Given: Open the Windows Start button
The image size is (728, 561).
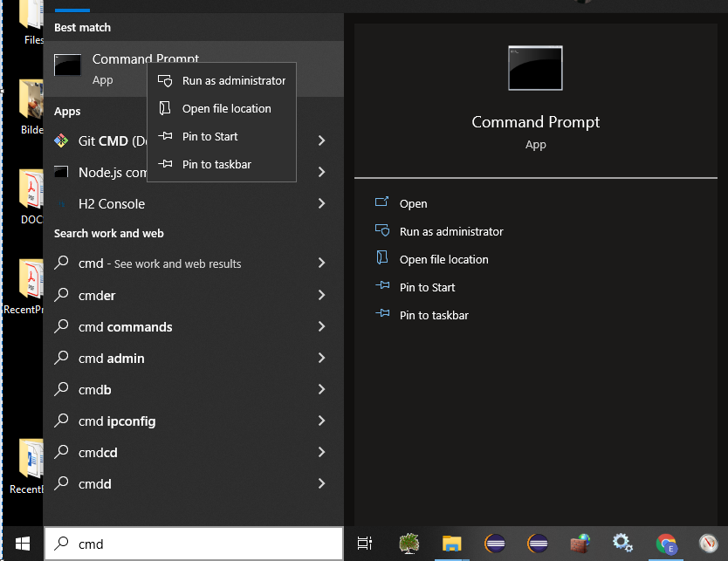Looking at the screenshot, I should click(x=22, y=544).
